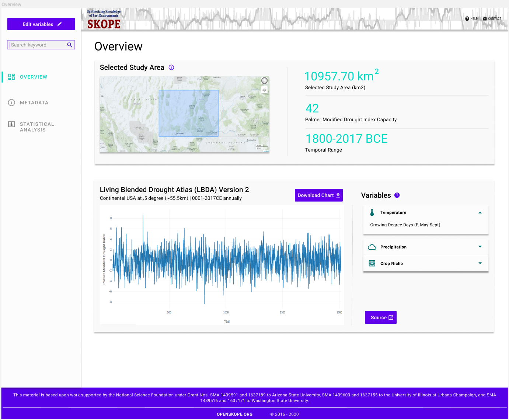Click the HELP question mark icon
This screenshot has width=509, height=420.
[467, 18]
